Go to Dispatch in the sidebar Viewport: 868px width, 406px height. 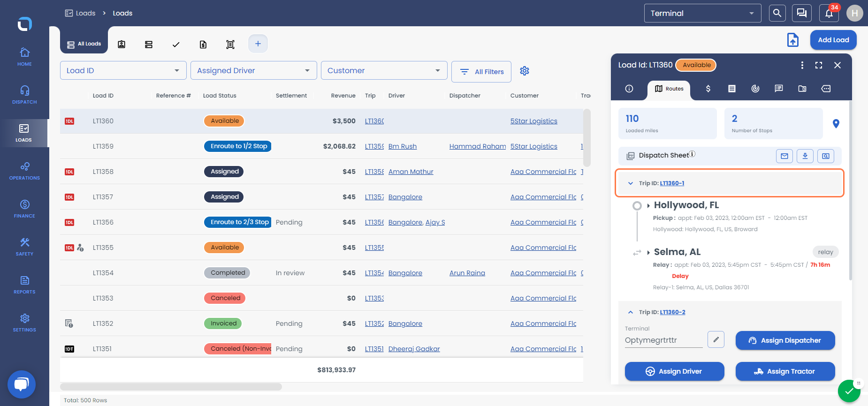24,95
